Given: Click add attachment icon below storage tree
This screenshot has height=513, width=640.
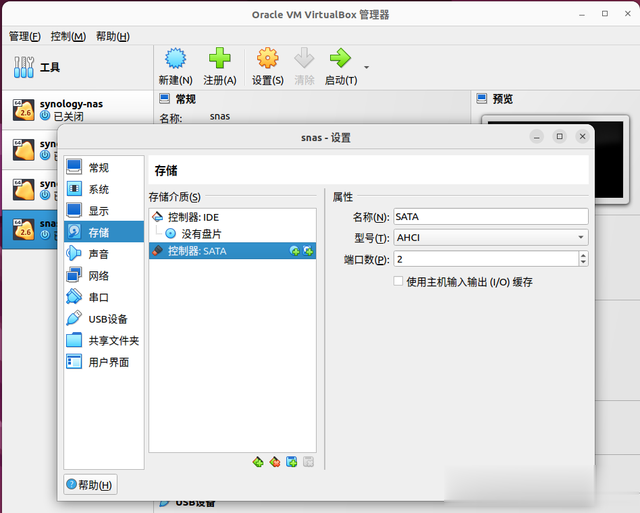Looking at the screenshot, I should point(291,462).
